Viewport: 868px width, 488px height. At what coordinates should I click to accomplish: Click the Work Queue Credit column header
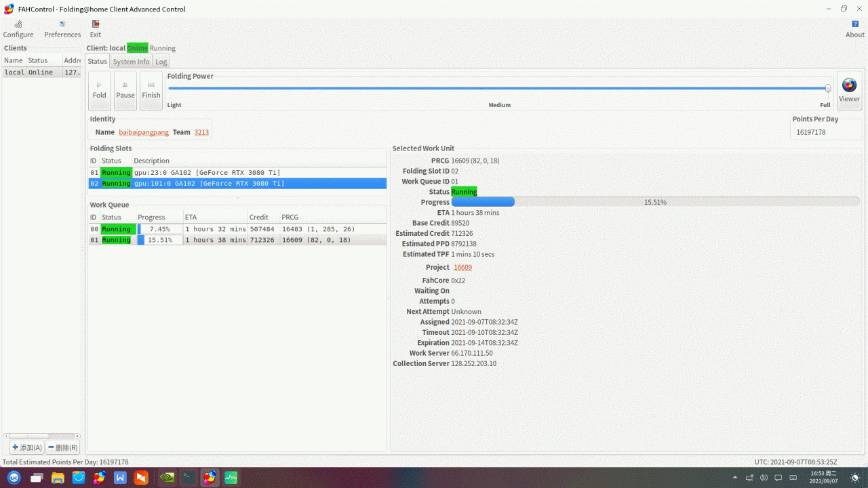[264, 217]
